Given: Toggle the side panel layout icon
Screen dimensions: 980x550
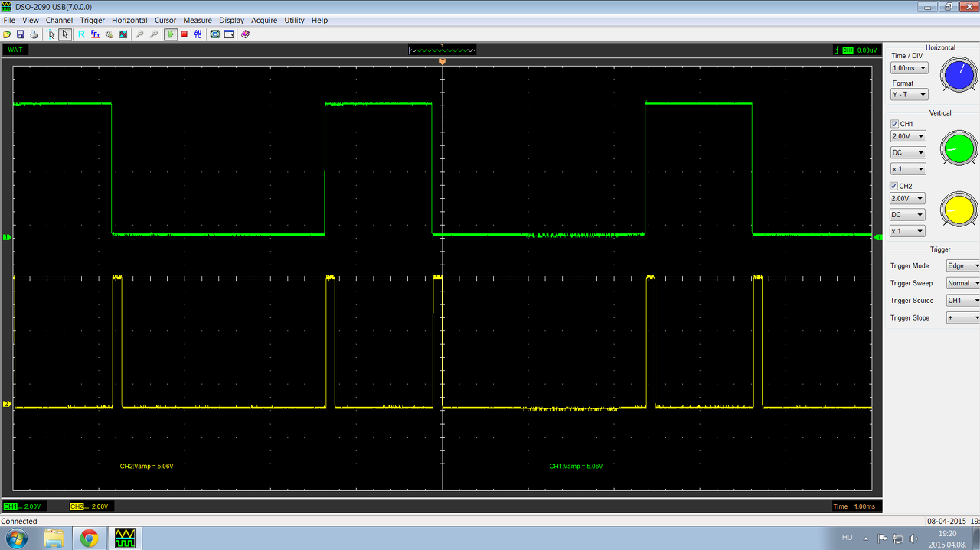Looking at the screenshot, I should (229, 34).
